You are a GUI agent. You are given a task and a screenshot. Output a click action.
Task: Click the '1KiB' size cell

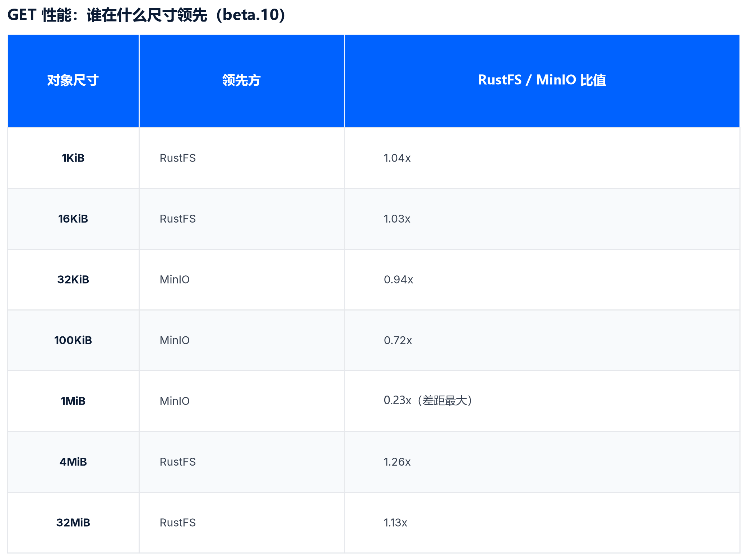tap(73, 158)
